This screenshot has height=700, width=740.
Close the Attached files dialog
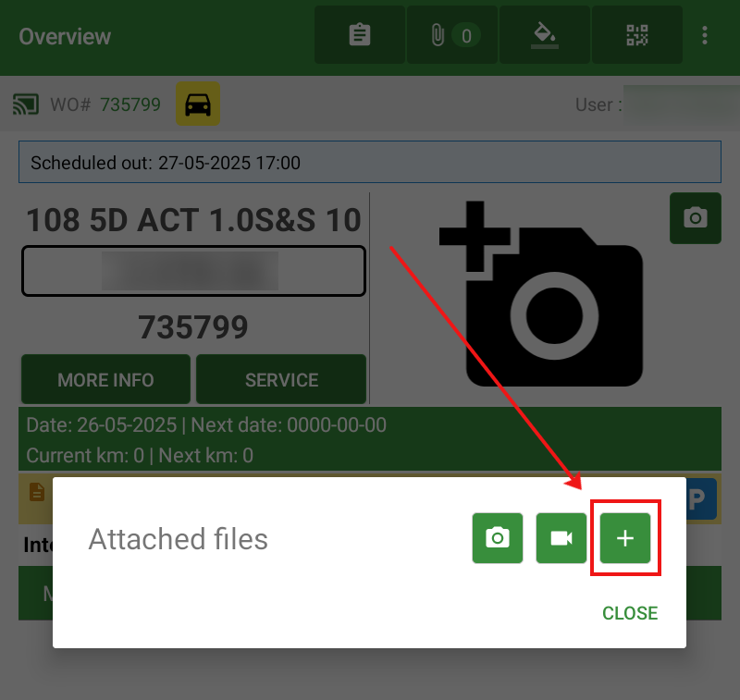(x=630, y=613)
